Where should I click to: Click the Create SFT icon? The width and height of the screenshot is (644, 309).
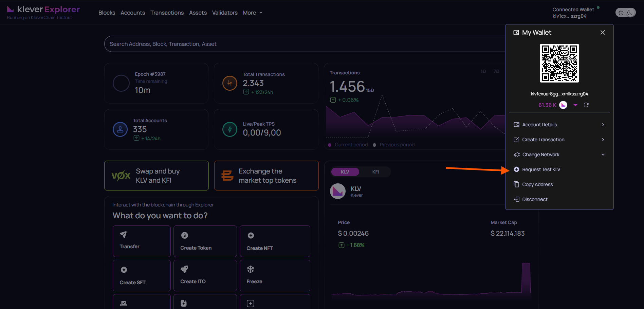(124, 270)
